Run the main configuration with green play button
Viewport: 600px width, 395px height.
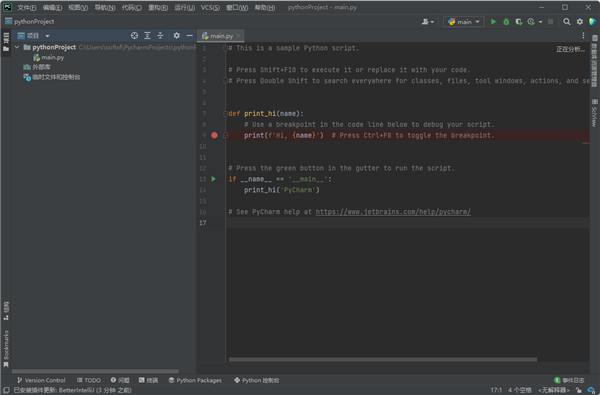pos(493,22)
